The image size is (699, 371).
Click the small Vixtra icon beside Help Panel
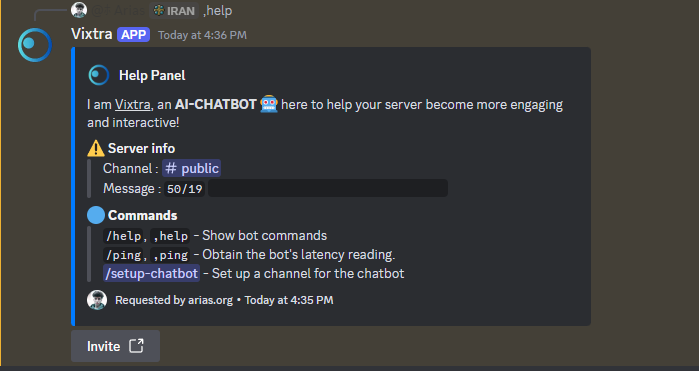click(x=99, y=75)
